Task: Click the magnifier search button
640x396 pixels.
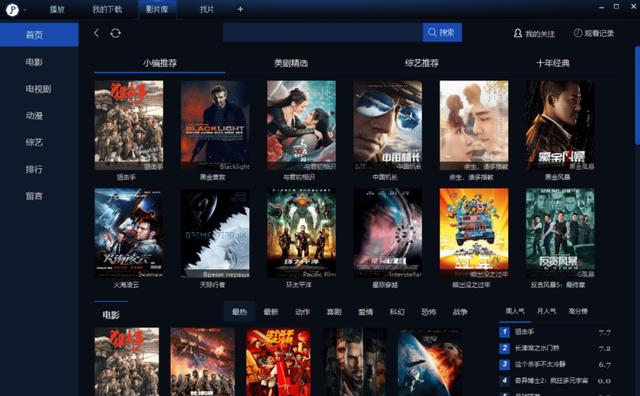Action: (x=442, y=32)
